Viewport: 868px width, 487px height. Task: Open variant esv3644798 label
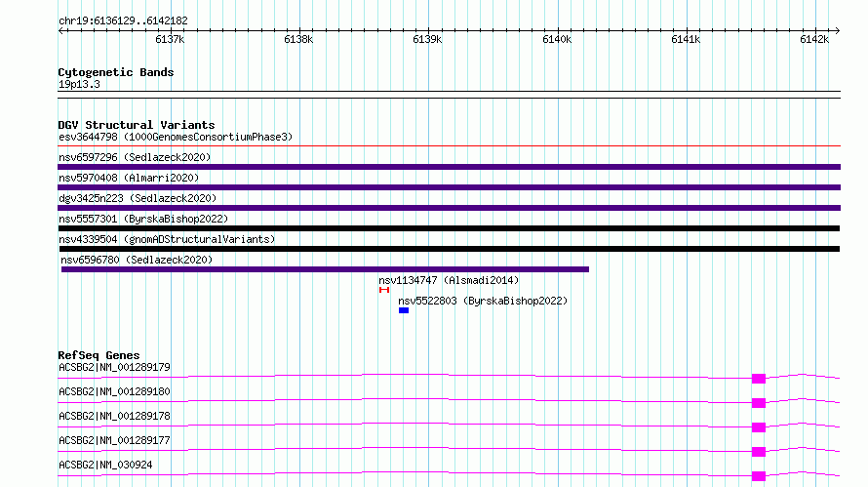176,137
